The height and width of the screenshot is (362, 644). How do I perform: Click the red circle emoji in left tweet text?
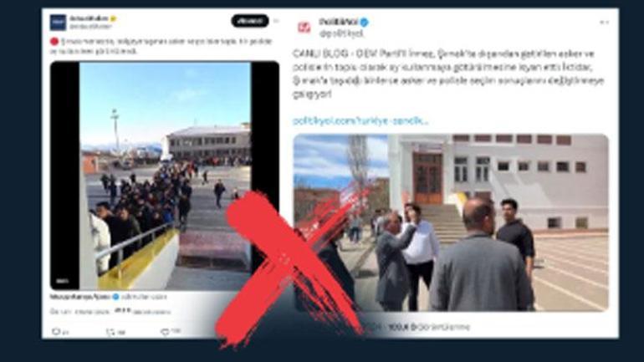(54, 42)
